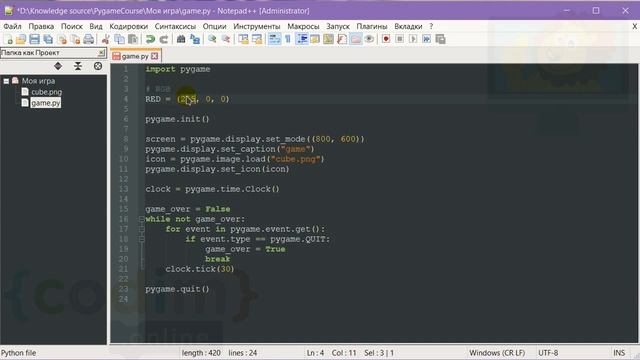Collapse the if statement fold marker

(x=142, y=239)
